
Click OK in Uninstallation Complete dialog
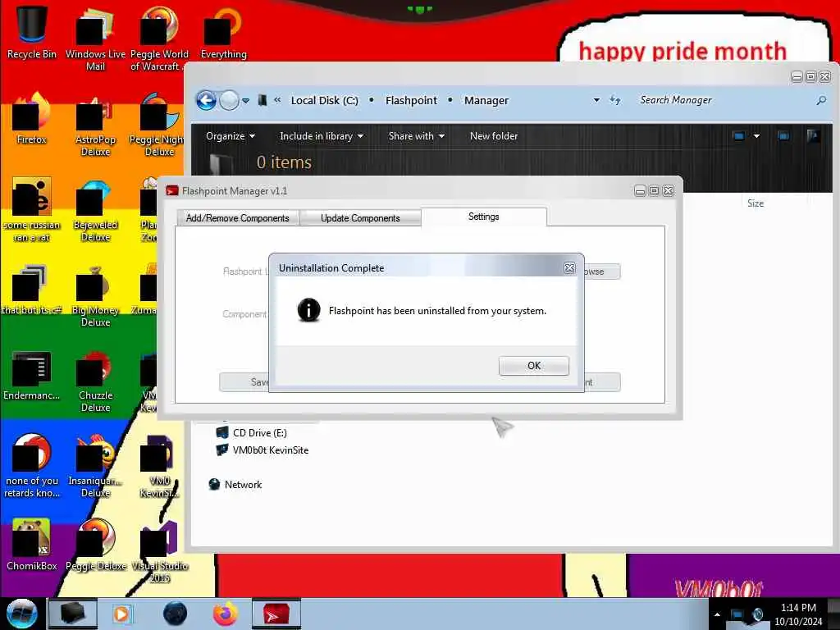pyautogui.click(x=533, y=365)
